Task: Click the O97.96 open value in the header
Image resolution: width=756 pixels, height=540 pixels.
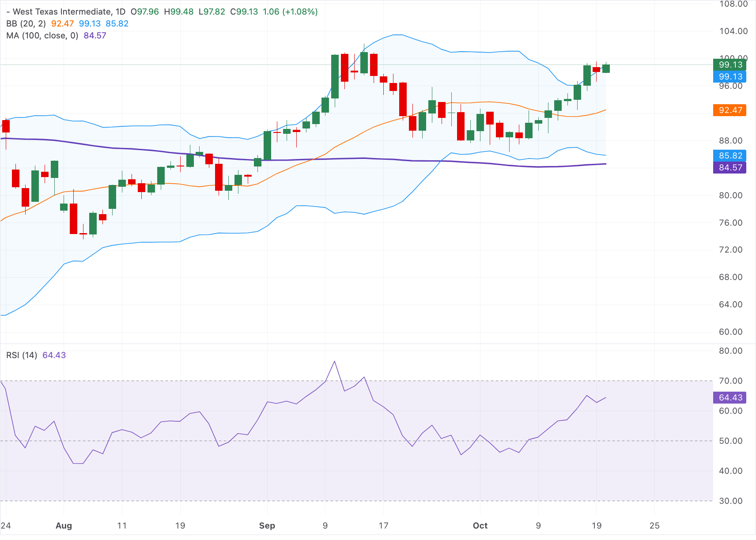Action: pyautogui.click(x=145, y=12)
